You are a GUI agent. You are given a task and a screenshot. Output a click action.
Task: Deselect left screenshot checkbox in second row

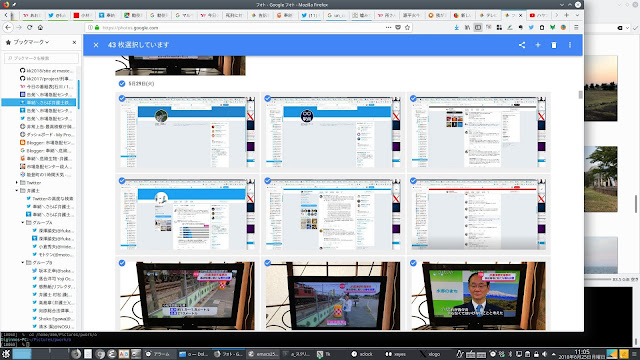point(122,181)
